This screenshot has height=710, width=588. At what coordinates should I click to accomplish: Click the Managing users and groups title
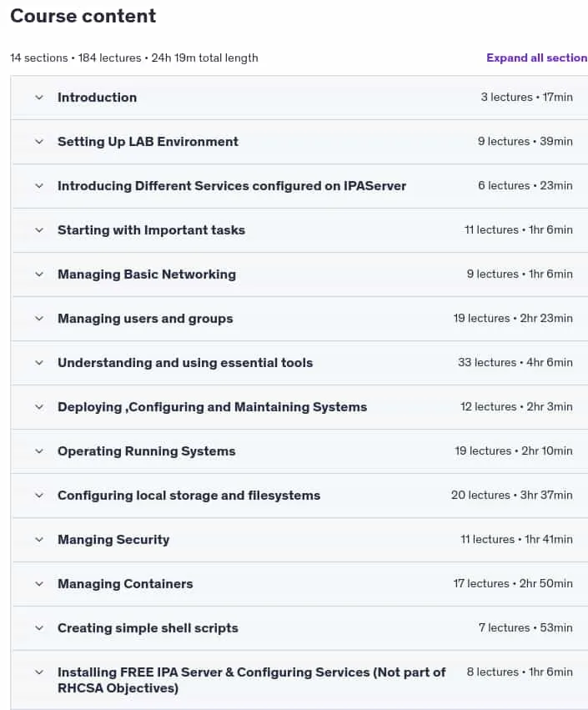click(145, 319)
